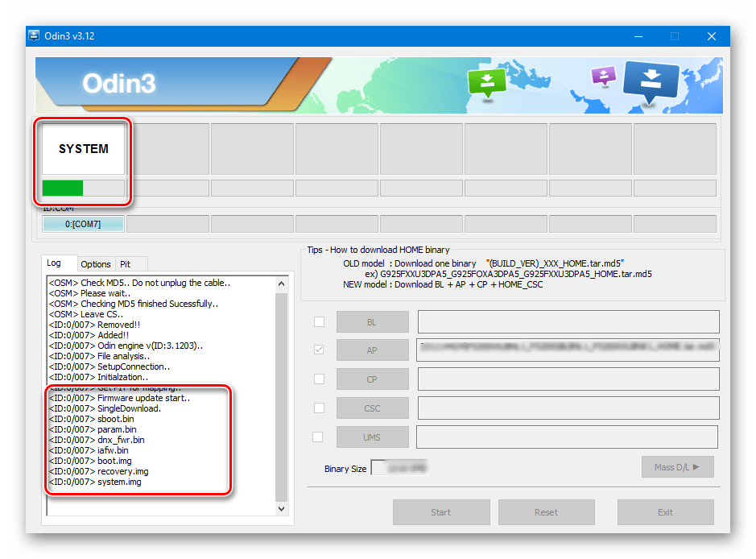Viewport: 756px width, 559px height.
Task: Click log line 'Check MD5.. Do not unplug'
Action: (139, 283)
